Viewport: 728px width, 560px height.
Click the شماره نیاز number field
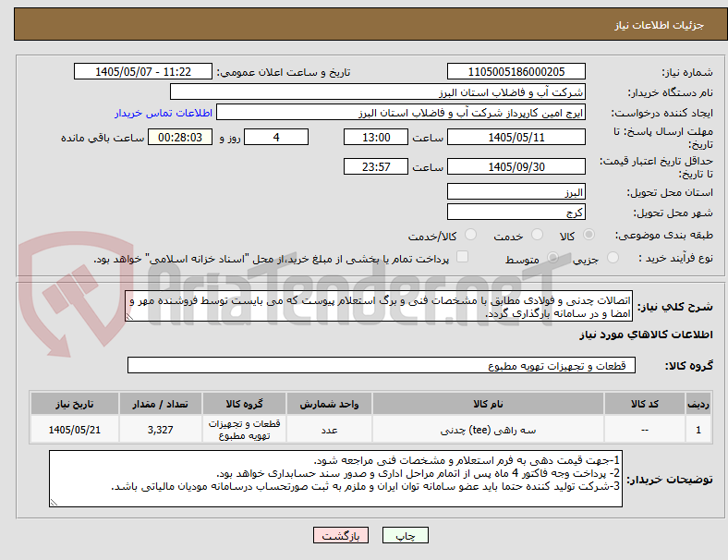click(x=516, y=71)
